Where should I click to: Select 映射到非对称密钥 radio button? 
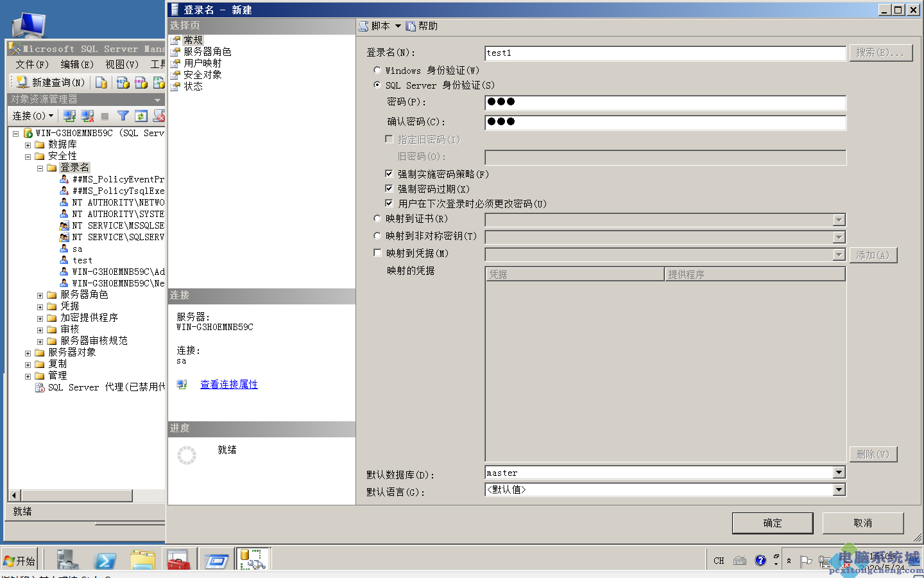(x=377, y=236)
